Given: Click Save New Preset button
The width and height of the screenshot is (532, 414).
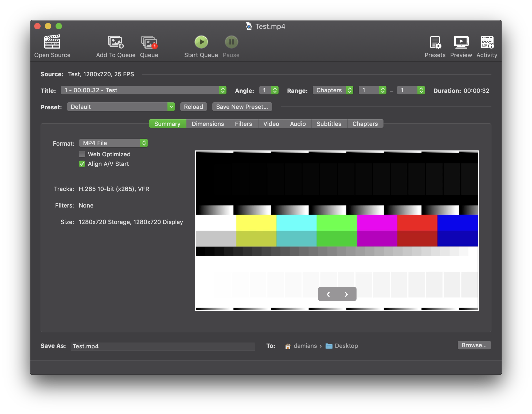Looking at the screenshot, I should click(x=242, y=107).
